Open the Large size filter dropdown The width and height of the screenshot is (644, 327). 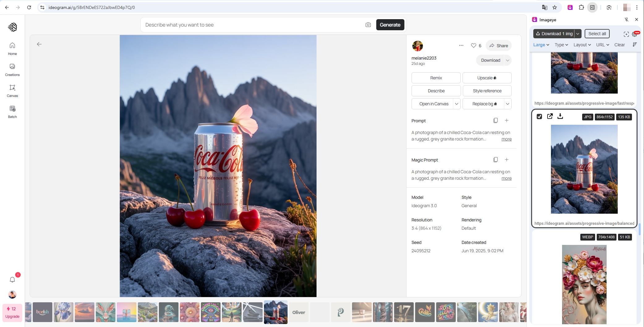tap(541, 45)
